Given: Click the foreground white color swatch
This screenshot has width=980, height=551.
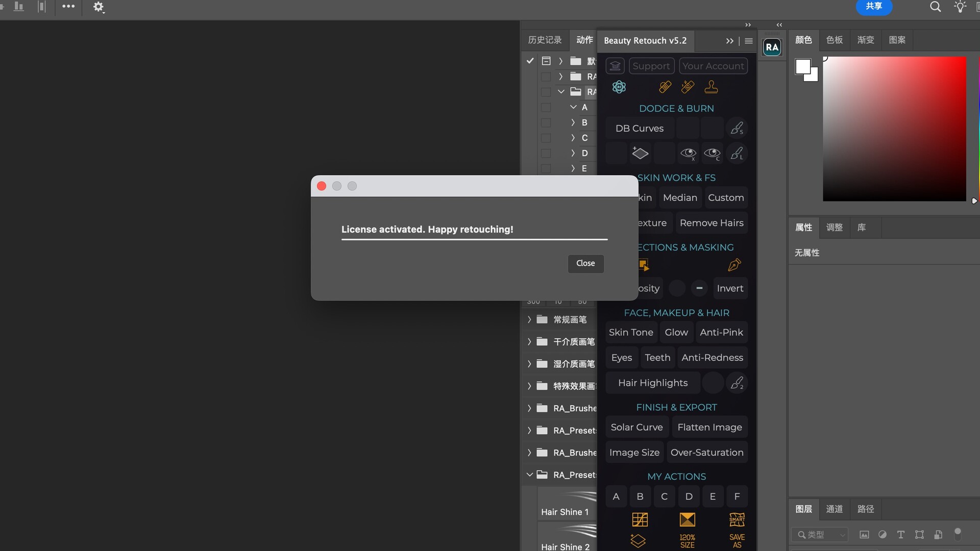Looking at the screenshot, I should [x=802, y=67].
